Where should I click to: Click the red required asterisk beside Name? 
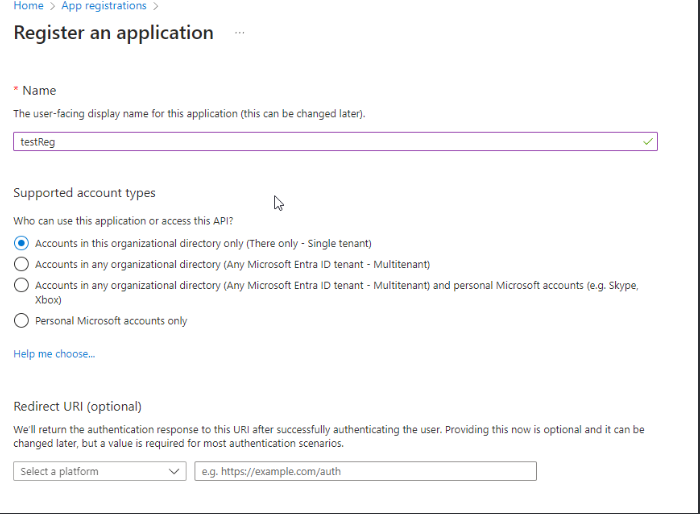(x=16, y=89)
